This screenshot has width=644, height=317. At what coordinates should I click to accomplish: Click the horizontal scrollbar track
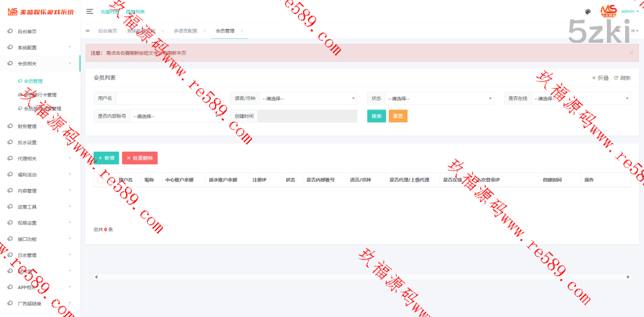point(362,277)
